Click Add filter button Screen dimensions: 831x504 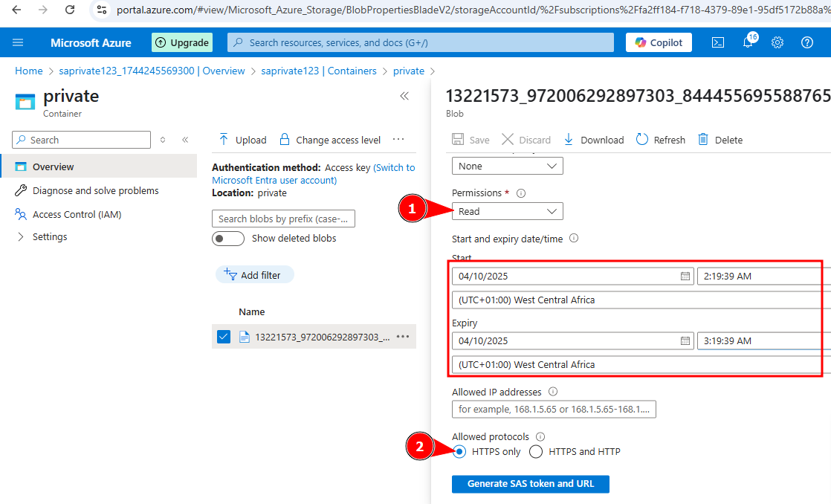pyautogui.click(x=254, y=274)
